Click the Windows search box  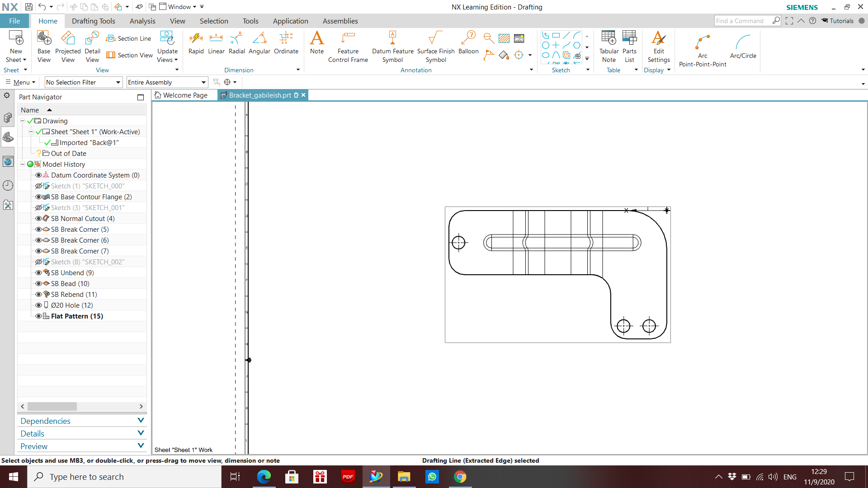[x=124, y=477]
